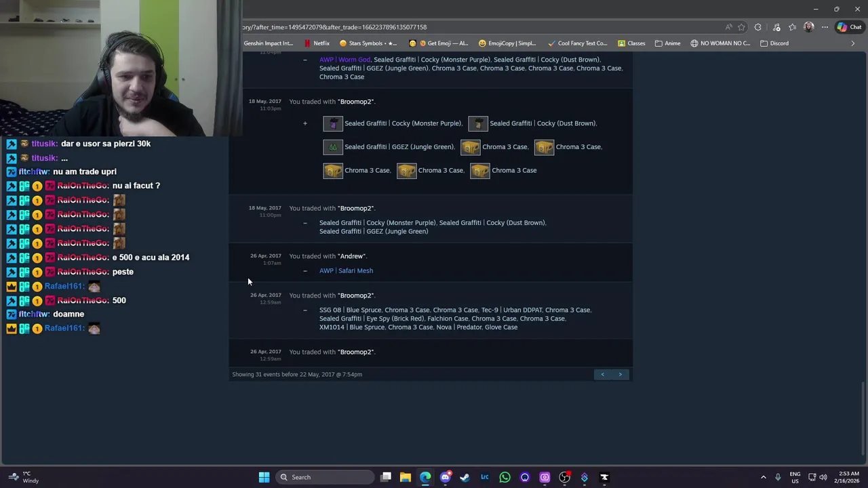Expand the bookmarks bar overflow chevron
868x488 pixels.
click(x=853, y=43)
